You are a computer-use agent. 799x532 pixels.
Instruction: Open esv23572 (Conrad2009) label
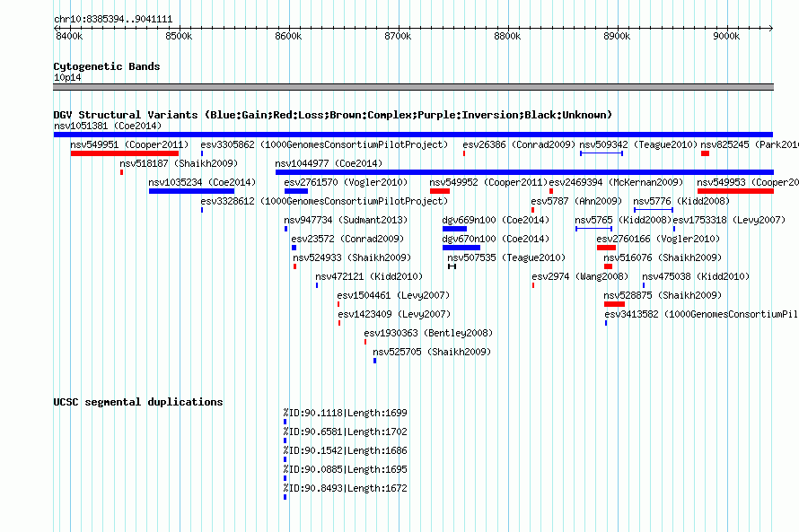pos(347,239)
